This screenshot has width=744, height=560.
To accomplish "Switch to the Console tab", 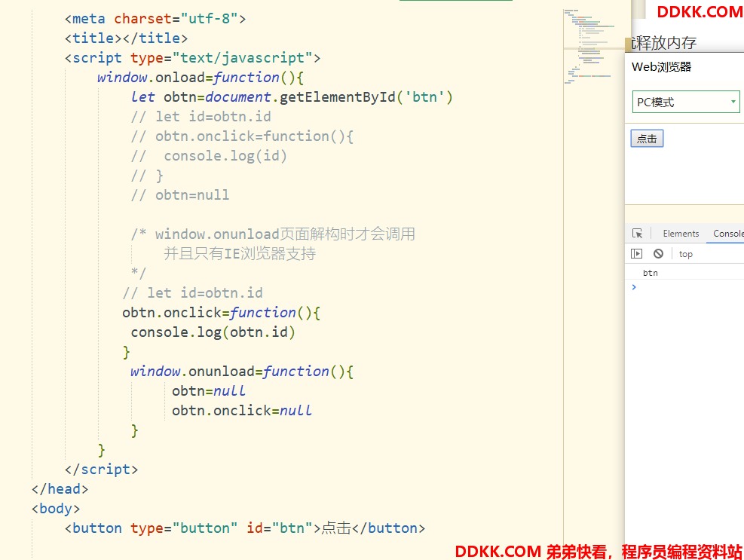I will 727,234.
